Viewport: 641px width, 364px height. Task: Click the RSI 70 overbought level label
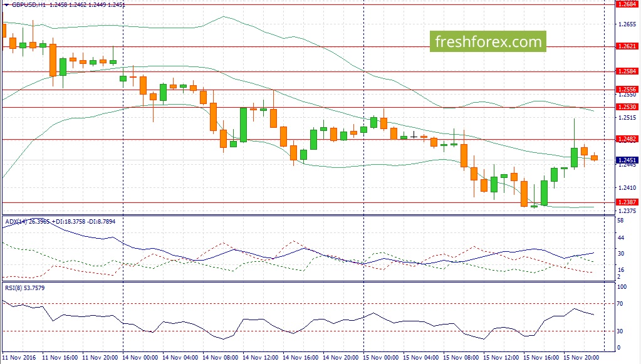coord(620,303)
